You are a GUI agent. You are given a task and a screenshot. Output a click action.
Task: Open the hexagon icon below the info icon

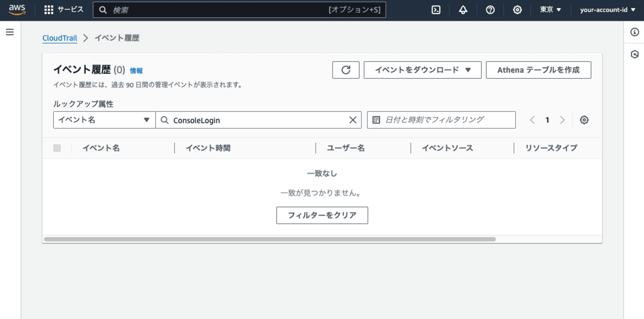[x=634, y=54]
